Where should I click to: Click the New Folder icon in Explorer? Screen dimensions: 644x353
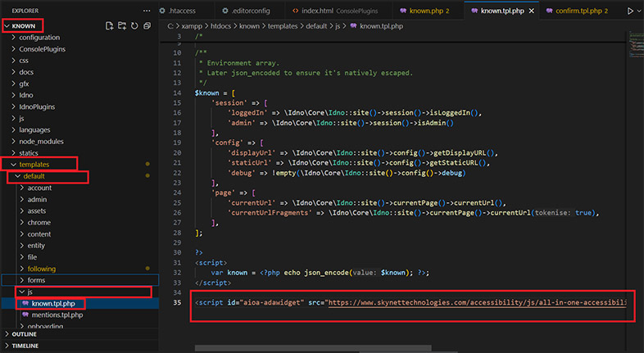pos(122,26)
